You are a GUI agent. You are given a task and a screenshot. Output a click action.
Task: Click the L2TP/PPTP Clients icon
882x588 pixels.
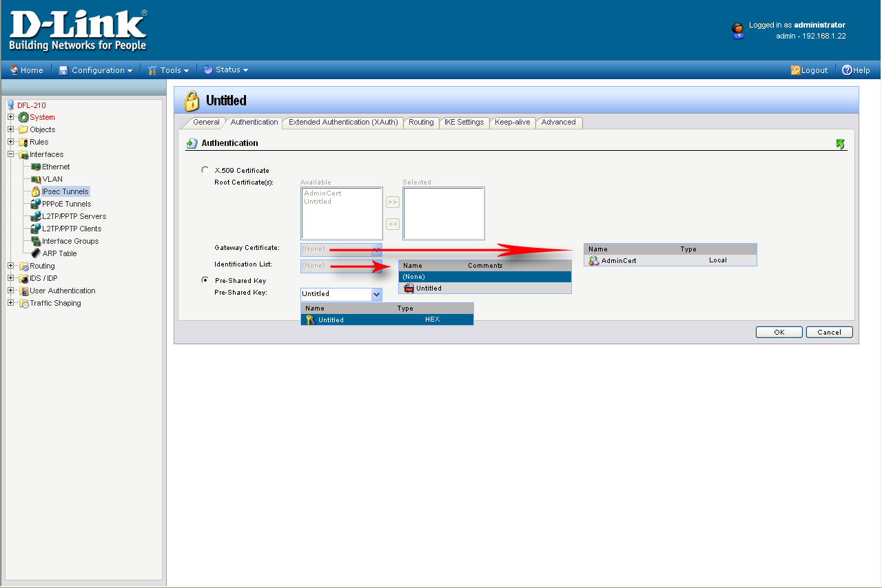point(36,229)
